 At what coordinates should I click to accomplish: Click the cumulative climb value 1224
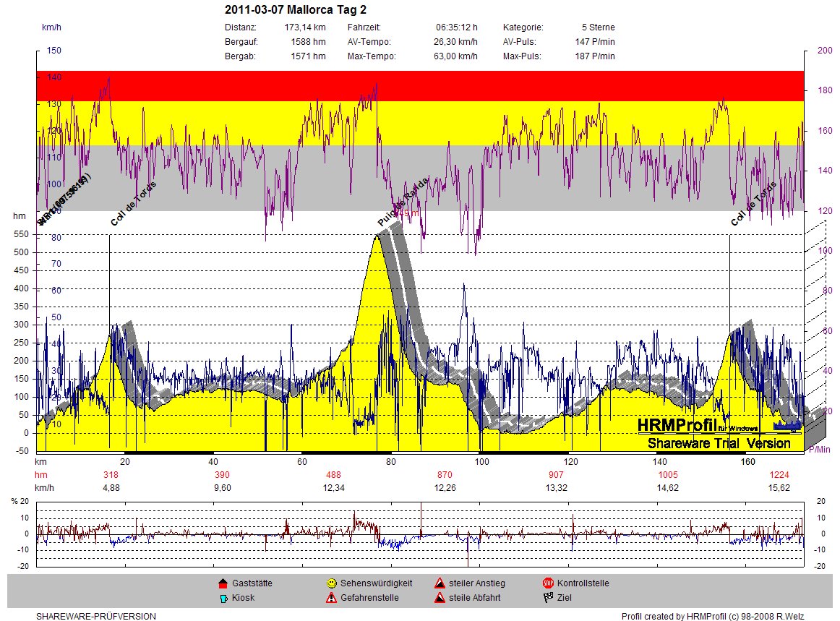[779, 475]
